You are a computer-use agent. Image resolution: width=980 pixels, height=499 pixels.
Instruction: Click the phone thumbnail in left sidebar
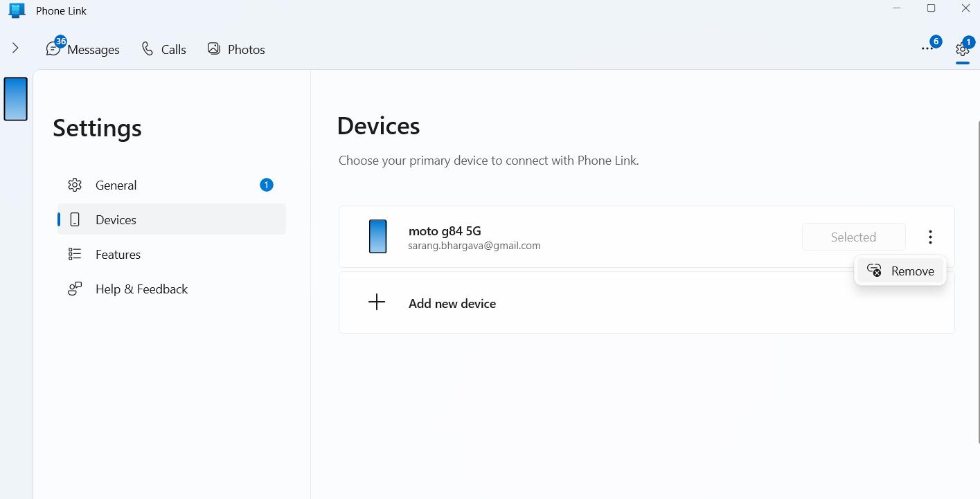[x=16, y=99]
